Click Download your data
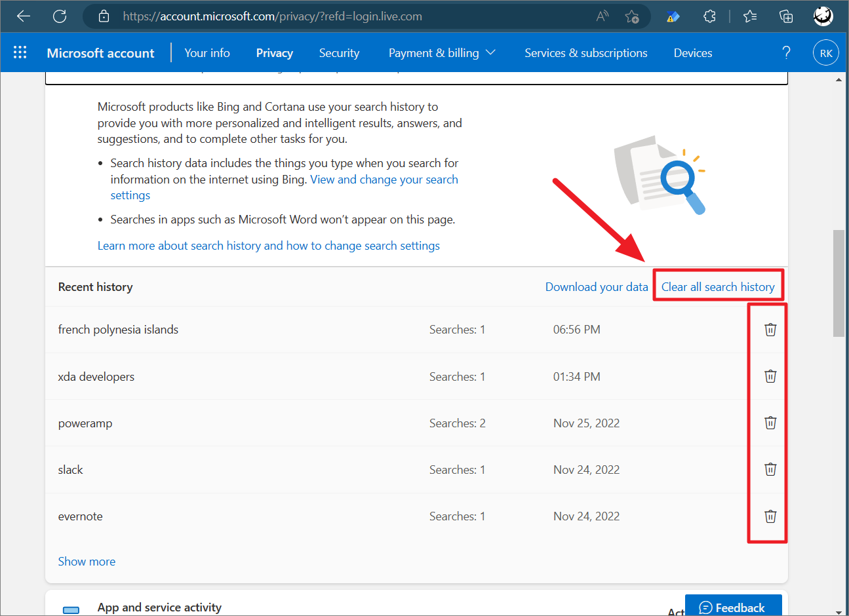This screenshot has height=616, width=849. pyautogui.click(x=597, y=286)
